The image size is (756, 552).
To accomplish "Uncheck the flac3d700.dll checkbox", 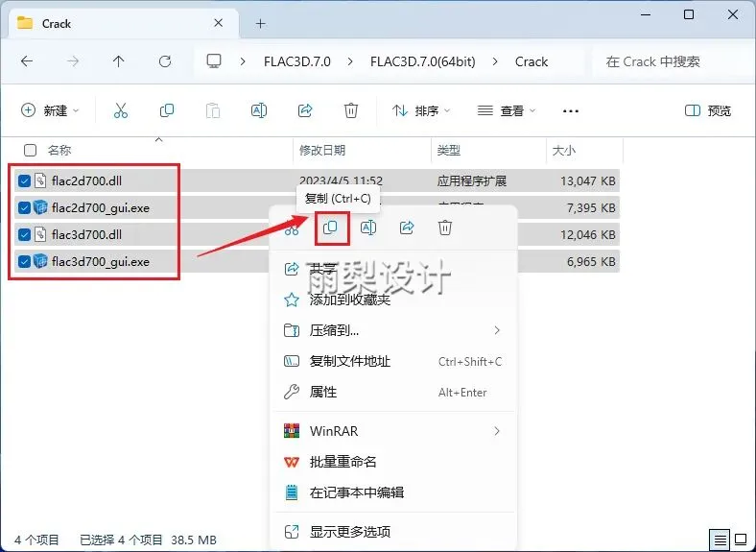I will tap(24, 234).
